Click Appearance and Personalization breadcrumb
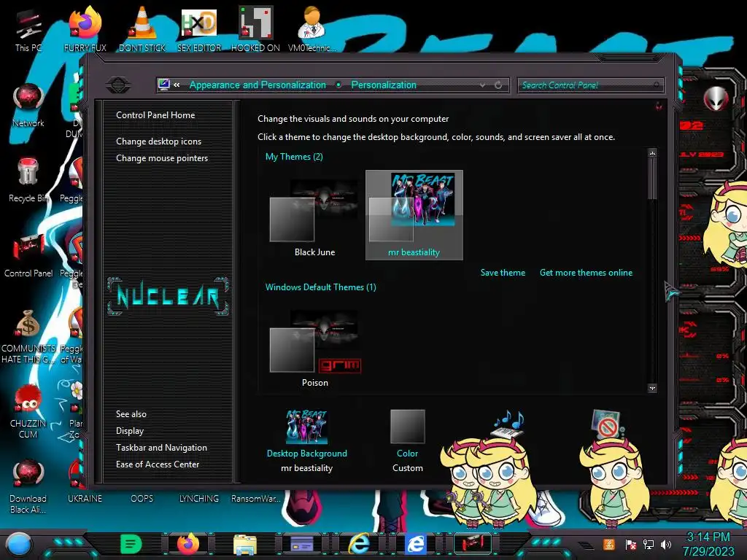Viewport: 747px width, 560px height. point(258,85)
